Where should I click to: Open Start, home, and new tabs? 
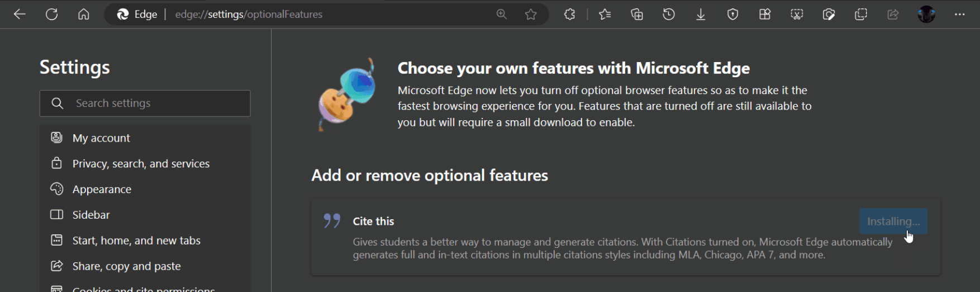click(x=136, y=241)
